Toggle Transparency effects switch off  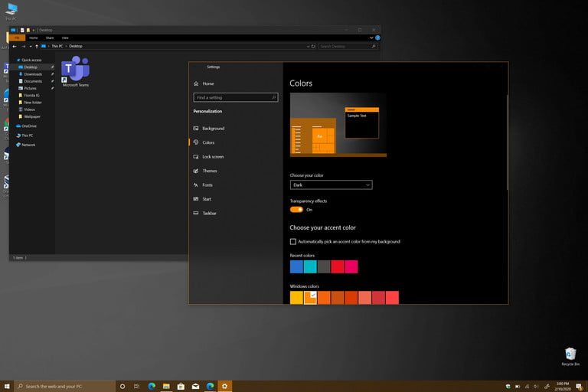pyautogui.click(x=296, y=210)
